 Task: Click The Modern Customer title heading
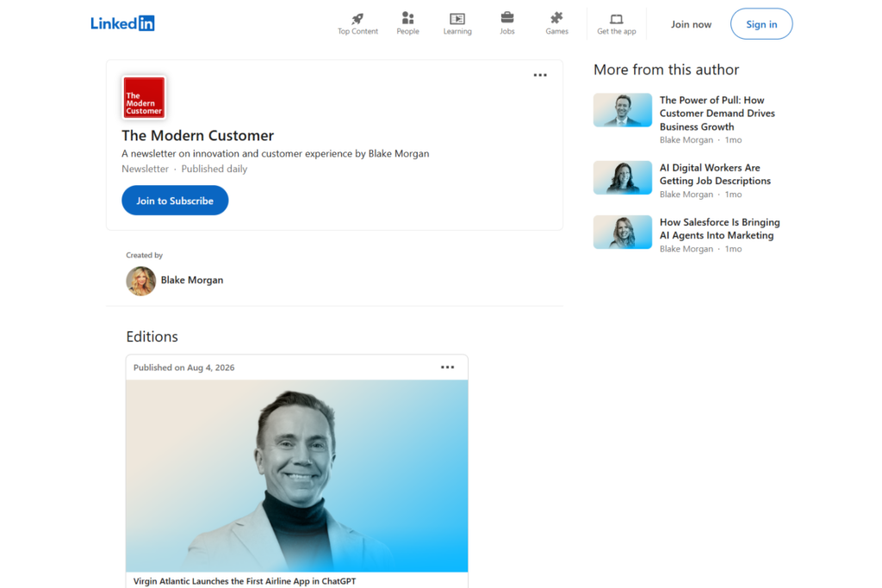pyautogui.click(x=197, y=135)
